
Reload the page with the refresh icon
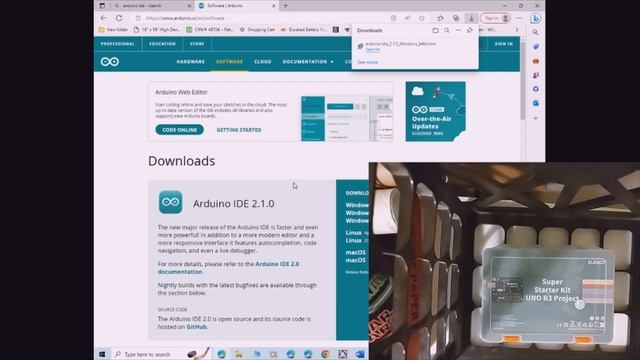pyautogui.click(x=119, y=18)
